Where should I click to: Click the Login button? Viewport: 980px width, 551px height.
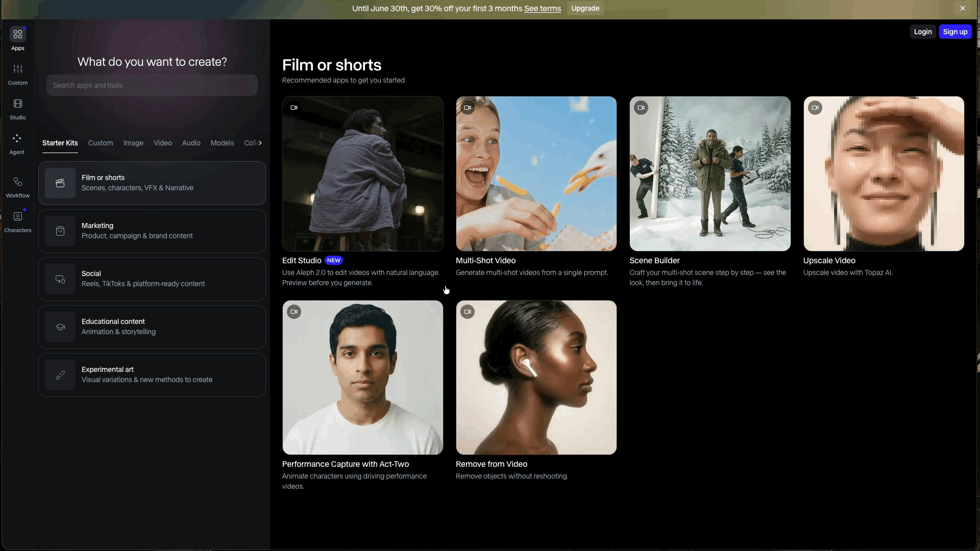(923, 32)
